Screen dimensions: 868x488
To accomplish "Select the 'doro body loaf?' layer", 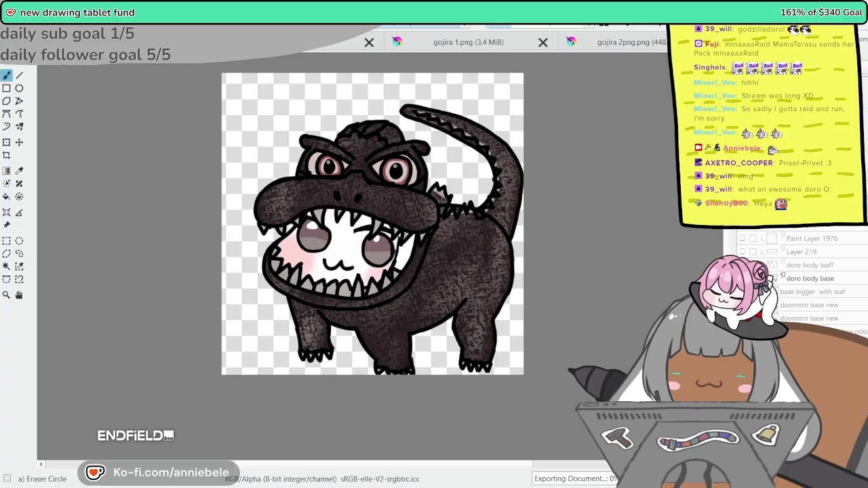I will (810, 265).
